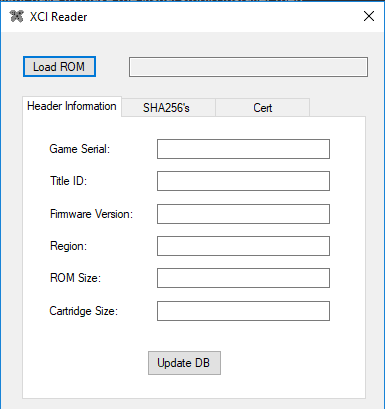Select the Cert tab
The height and width of the screenshot is (409, 385).
[263, 108]
